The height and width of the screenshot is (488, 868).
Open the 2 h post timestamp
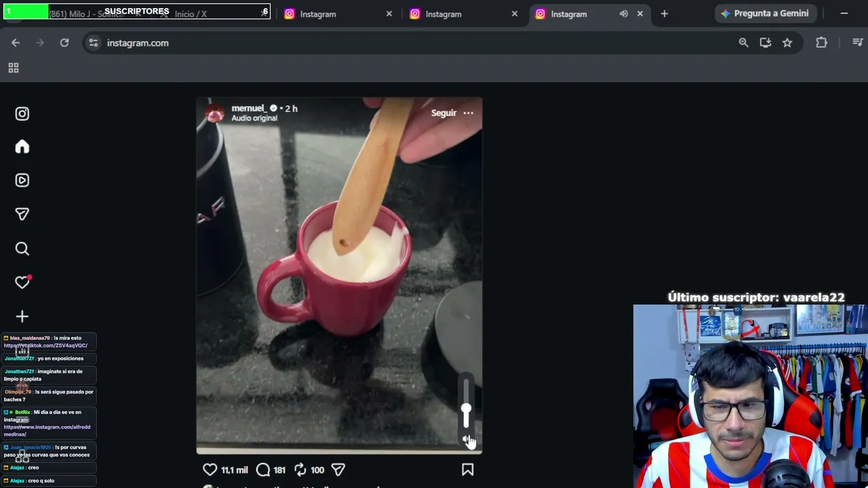coord(291,108)
